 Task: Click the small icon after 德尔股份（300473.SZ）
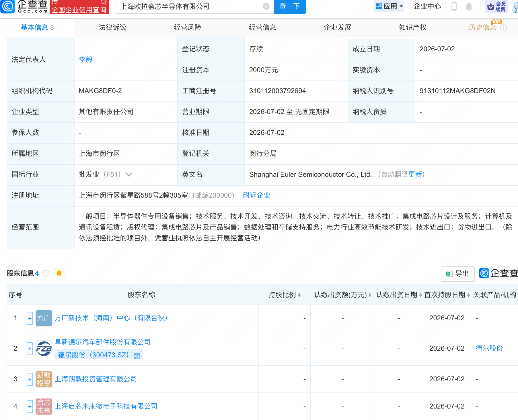coord(137,356)
